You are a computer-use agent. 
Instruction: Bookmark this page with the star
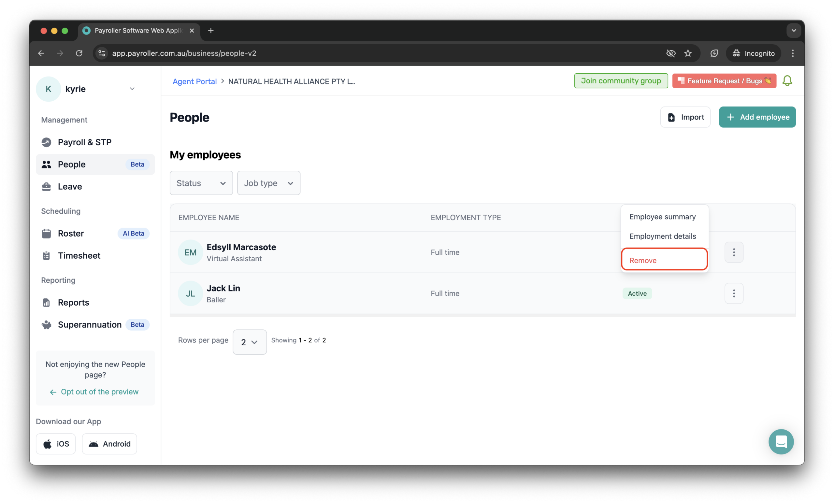(688, 53)
